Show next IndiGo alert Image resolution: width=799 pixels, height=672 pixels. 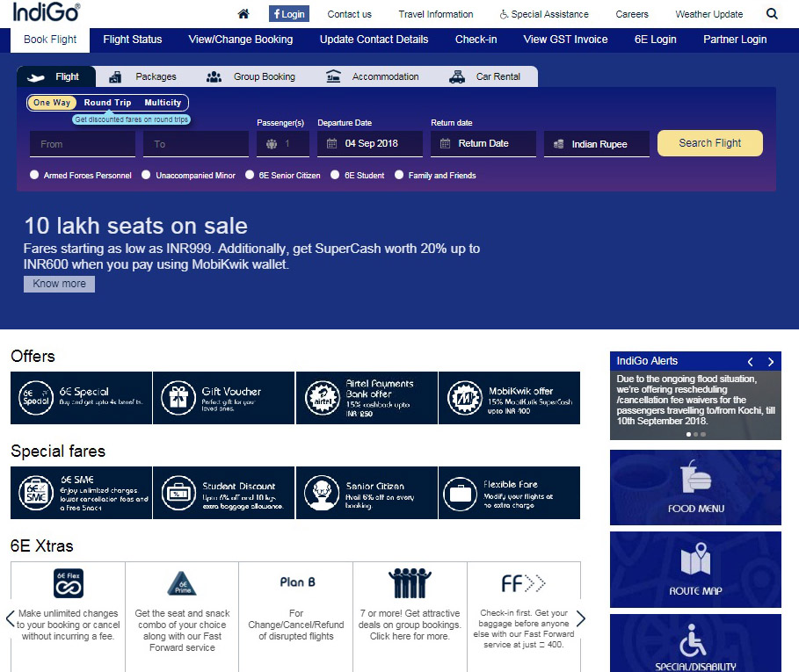coord(771,361)
